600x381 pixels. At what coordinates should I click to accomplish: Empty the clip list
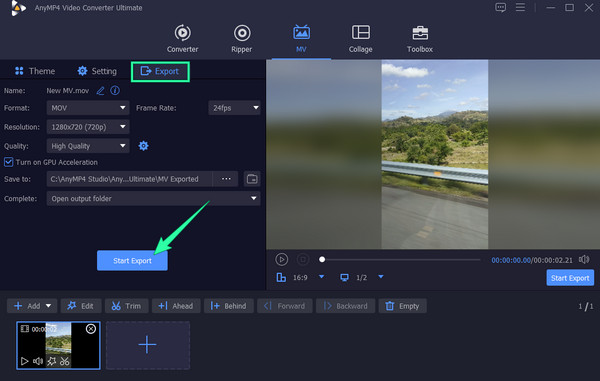(x=403, y=306)
